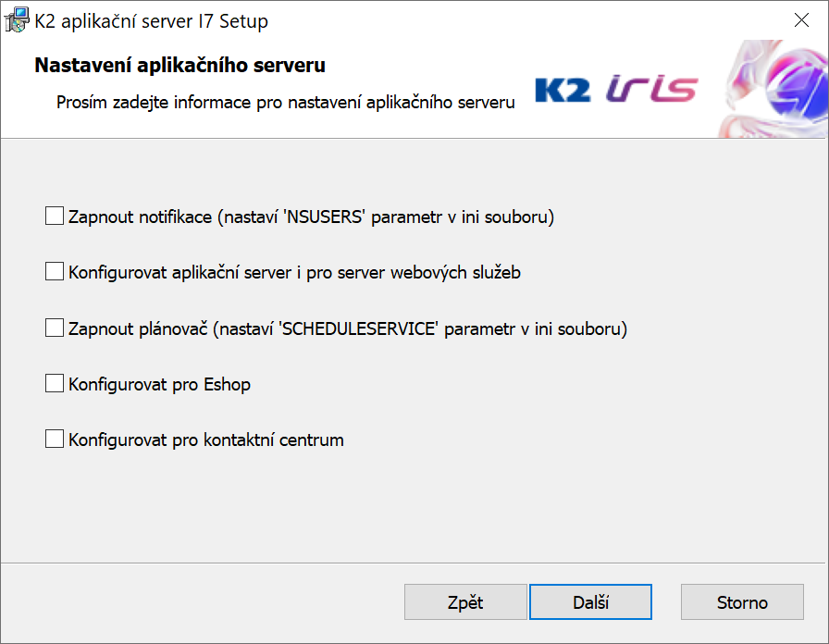Close the K2 Setup window
The height and width of the screenshot is (644, 829).
pyautogui.click(x=801, y=20)
